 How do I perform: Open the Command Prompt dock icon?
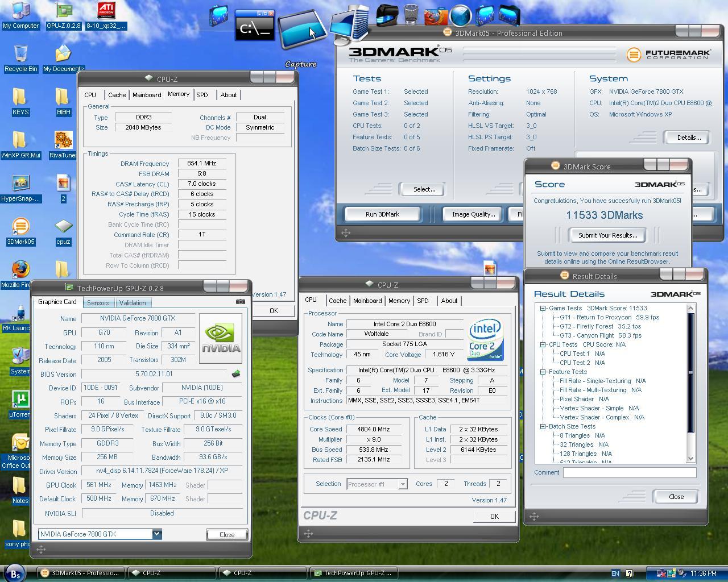pyautogui.click(x=254, y=25)
